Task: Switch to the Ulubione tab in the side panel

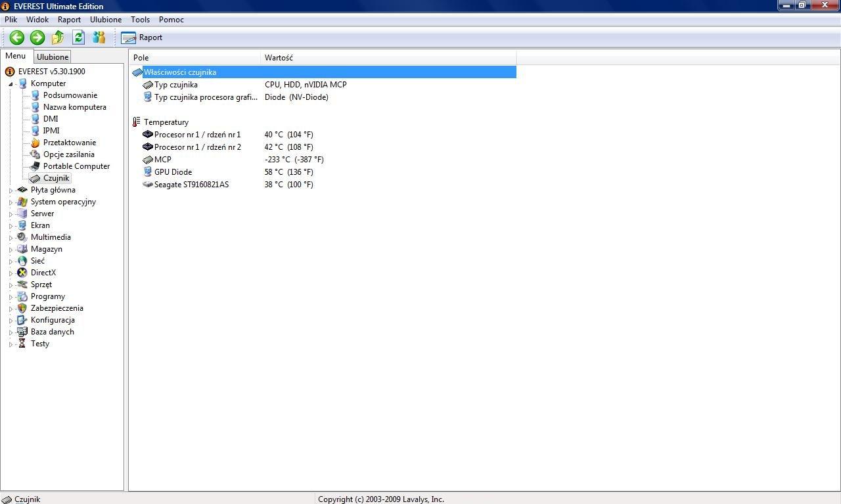Action: point(53,57)
